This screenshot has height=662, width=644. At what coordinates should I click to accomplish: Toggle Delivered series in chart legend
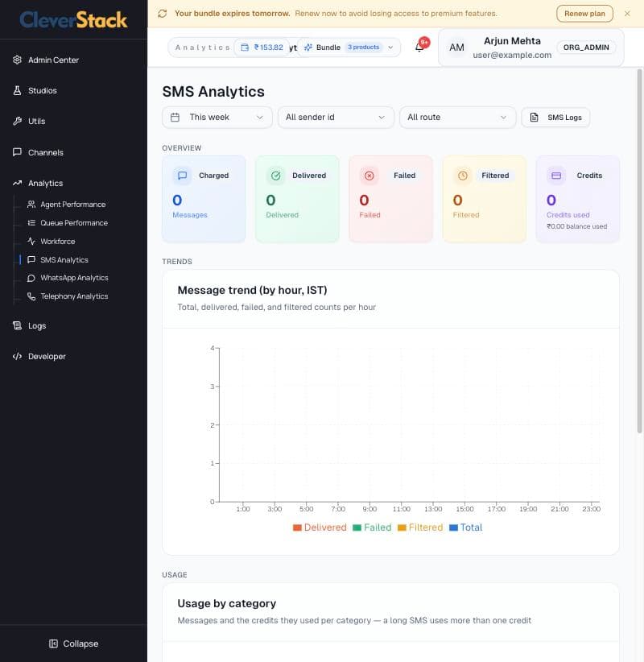[x=320, y=528]
